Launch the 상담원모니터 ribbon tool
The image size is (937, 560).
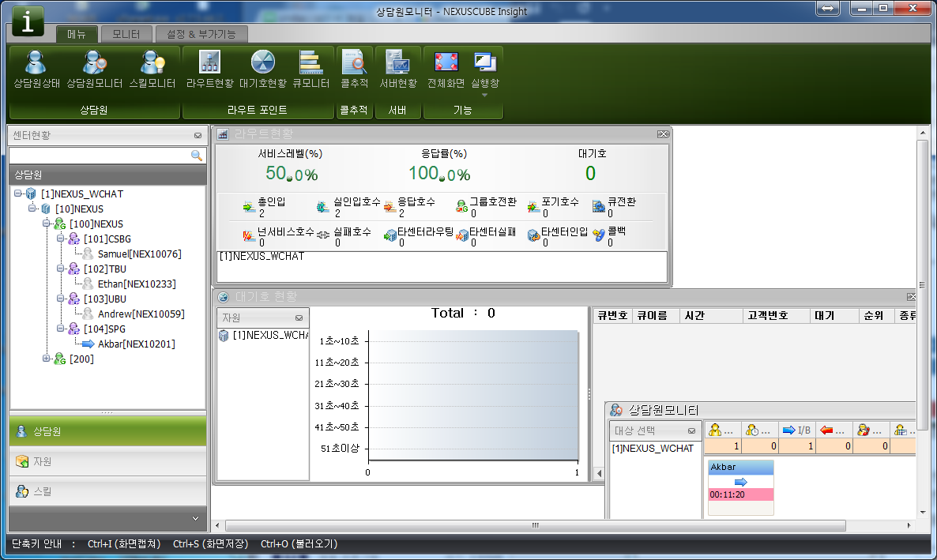pos(95,70)
